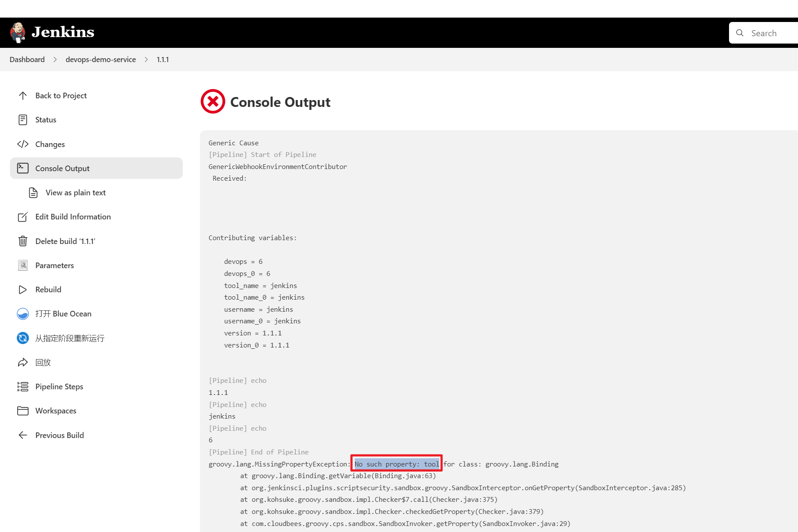Screen dimensions: 798x532
Task: Click 'username_0 = jenkins' log line
Action: pos(263,321)
